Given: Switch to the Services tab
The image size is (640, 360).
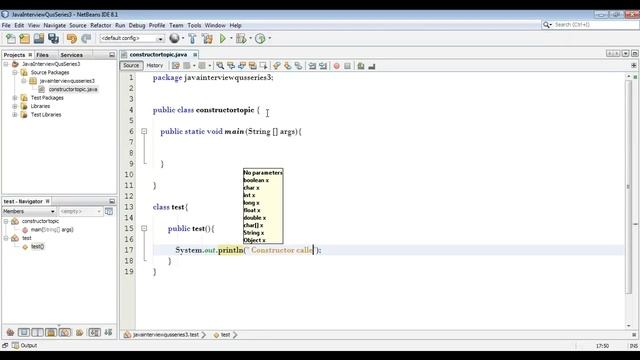Looking at the screenshot, I should [x=71, y=55].
